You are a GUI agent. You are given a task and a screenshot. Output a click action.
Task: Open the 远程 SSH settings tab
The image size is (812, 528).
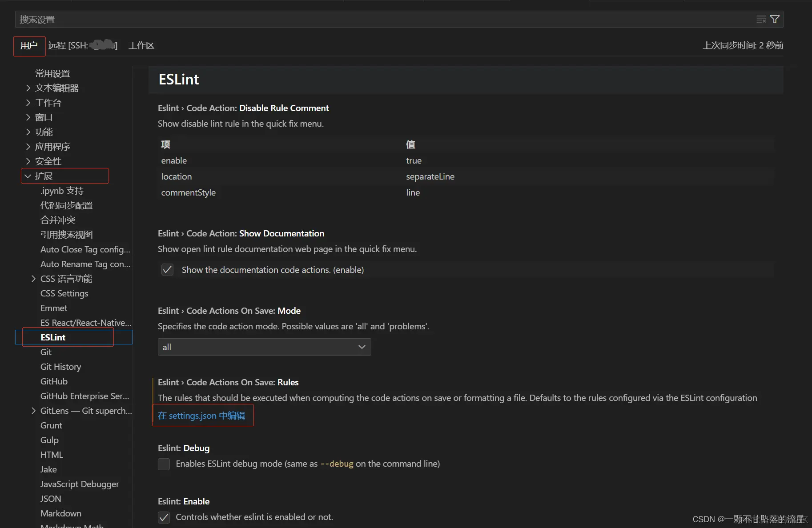point(83,45)
